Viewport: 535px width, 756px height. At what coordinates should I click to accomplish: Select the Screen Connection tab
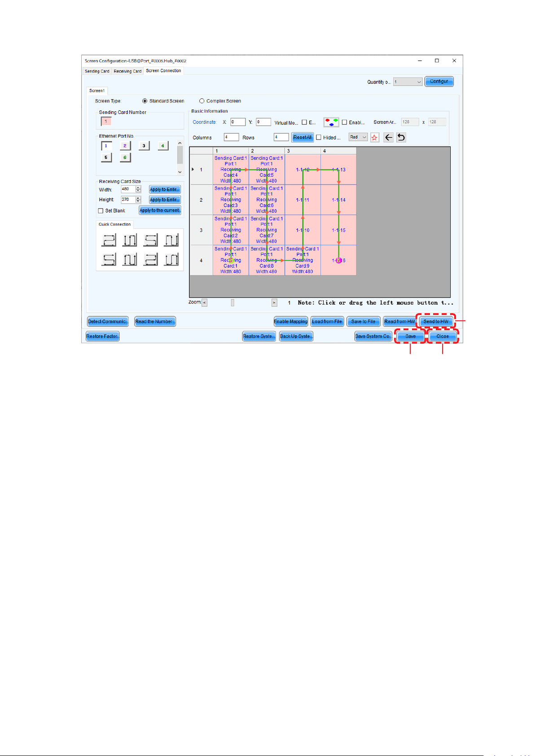coord(163,71)
